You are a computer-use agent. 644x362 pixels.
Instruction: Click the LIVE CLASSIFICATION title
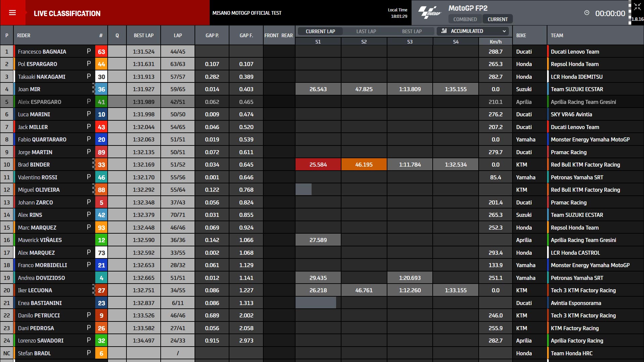(x=67, y=13)
